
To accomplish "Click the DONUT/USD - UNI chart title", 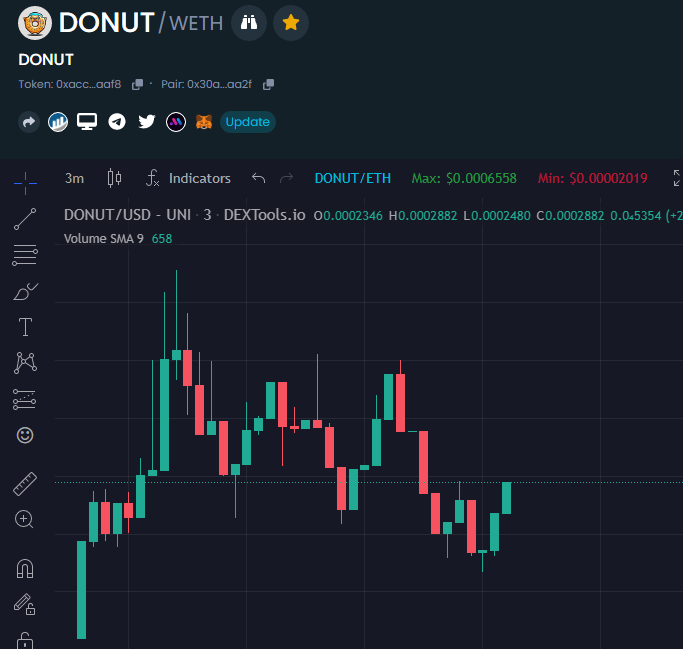I will coord(185,215).
